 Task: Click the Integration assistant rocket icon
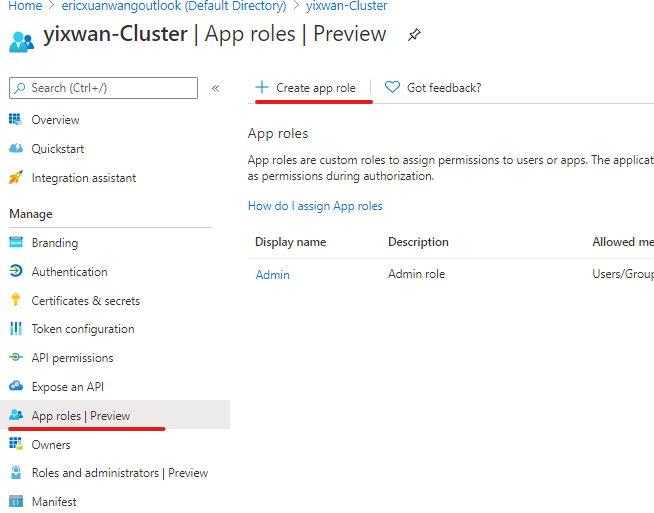(x=16, y=178)
